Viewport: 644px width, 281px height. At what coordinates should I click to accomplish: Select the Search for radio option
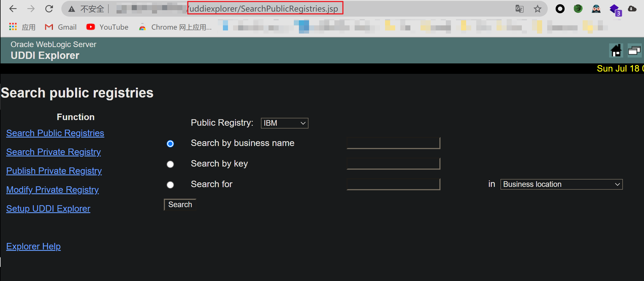pyautogui.click(x=170, y=185)
